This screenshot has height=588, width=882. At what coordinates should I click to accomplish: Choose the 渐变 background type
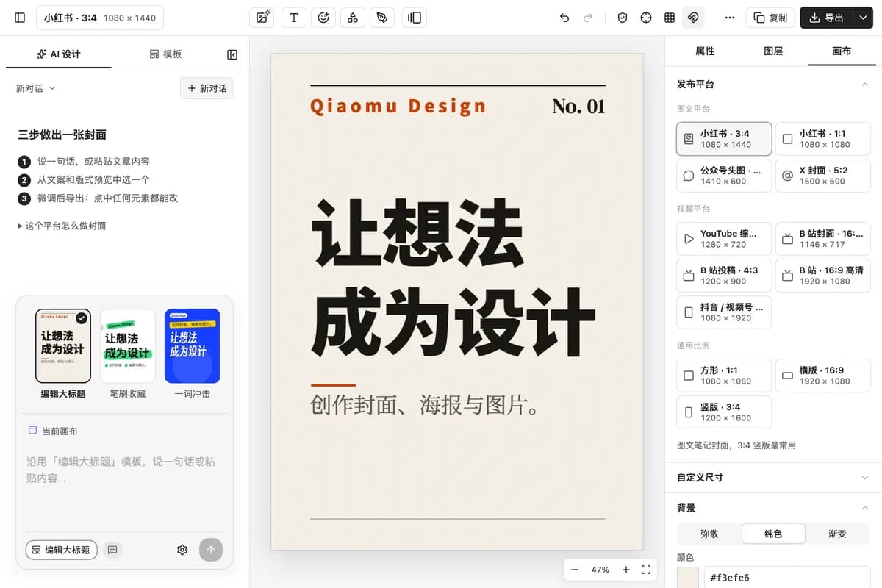(837, 534)
